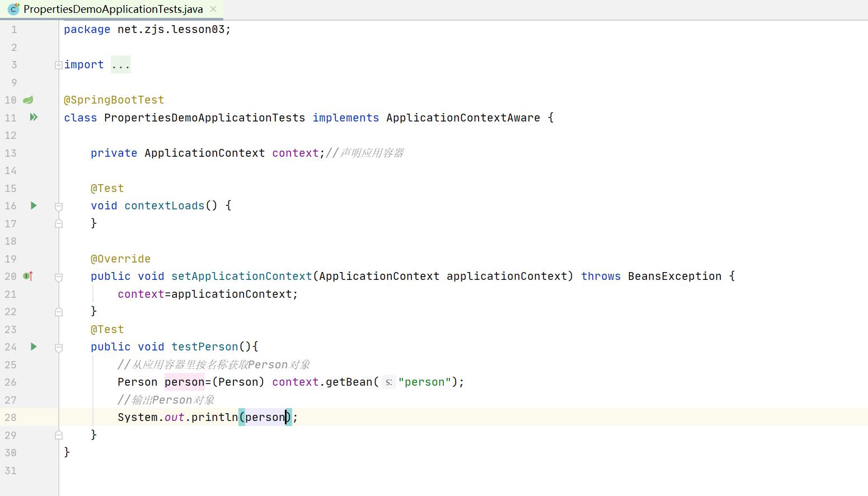Click the package declaration net.zjs.lesson03
Viewport: 868px width, 496px height.
pos(171,29)
